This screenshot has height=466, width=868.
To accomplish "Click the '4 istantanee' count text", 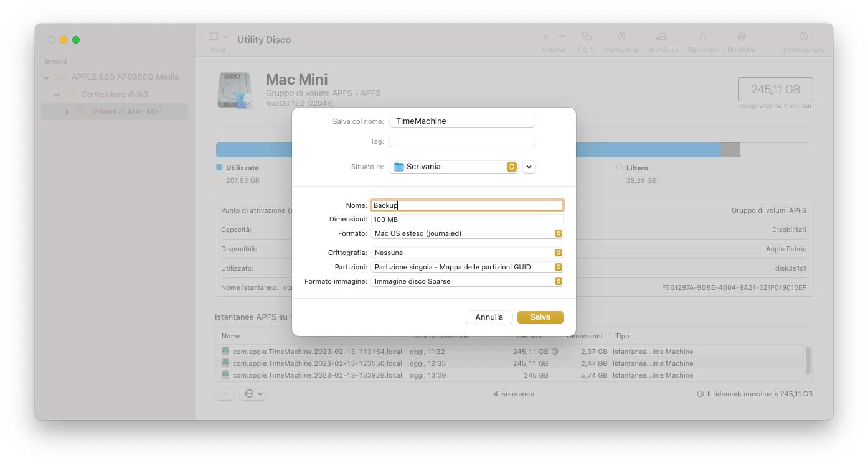I will [514, 394].
